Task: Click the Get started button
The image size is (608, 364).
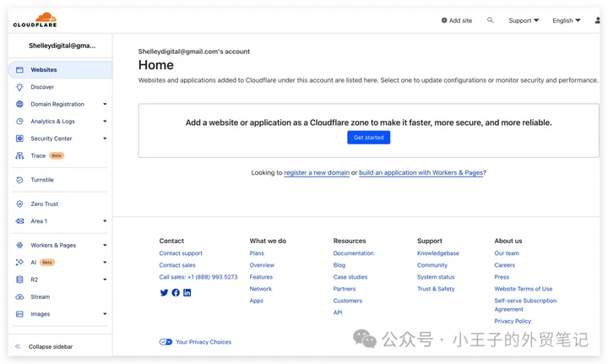Action: [x=368, y=138]
